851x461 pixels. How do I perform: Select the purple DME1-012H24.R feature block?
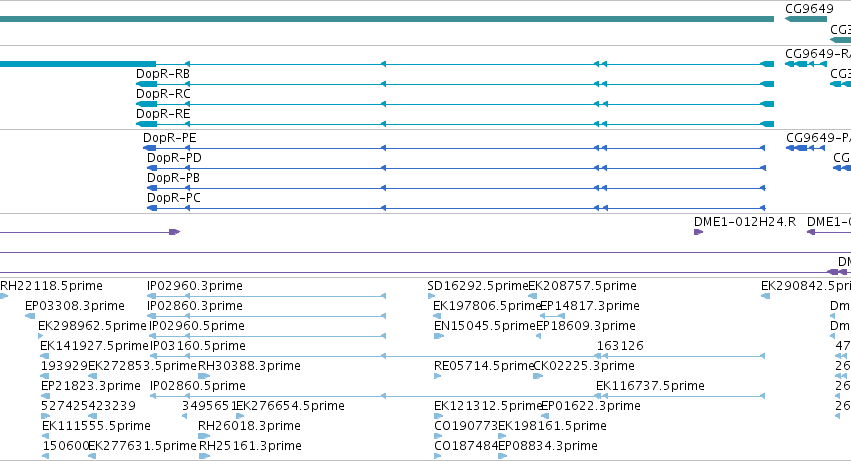click(x=698, y=232)
